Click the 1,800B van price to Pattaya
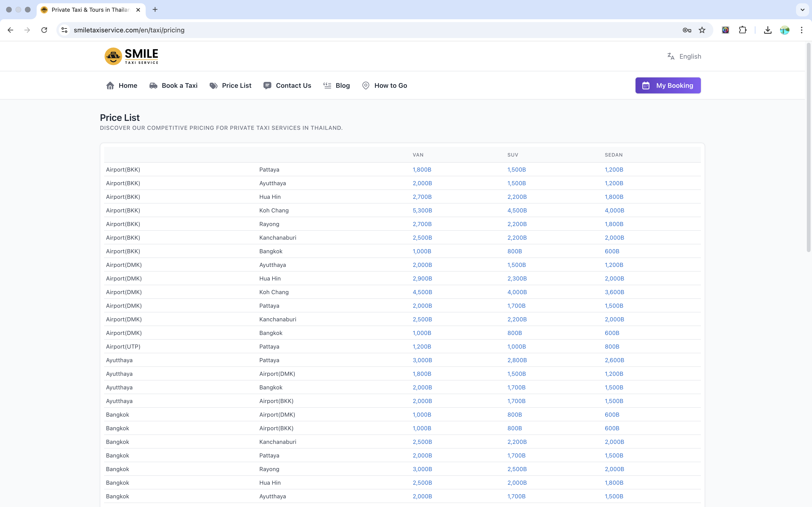 [422, 170]
